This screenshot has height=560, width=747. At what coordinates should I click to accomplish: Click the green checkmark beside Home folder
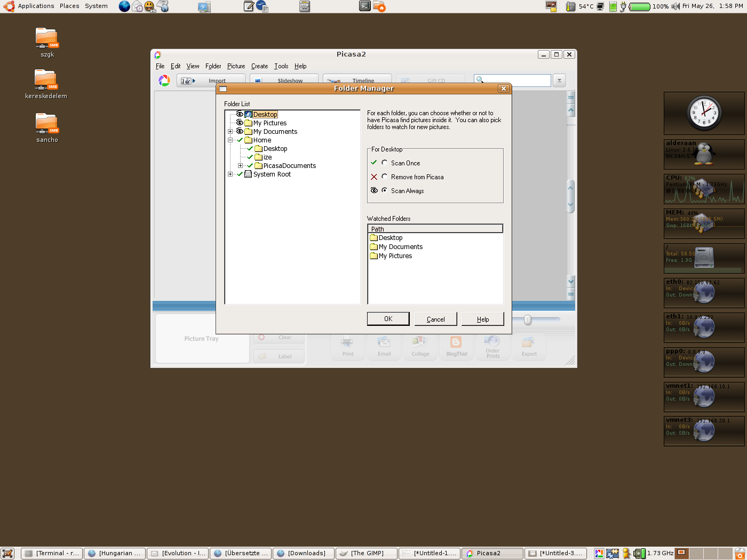pos(240,140)
